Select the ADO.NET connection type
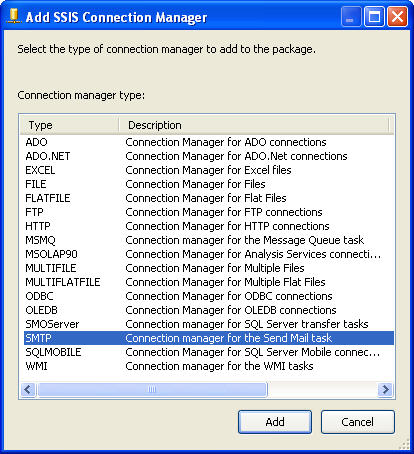Screen dimensions: 414x454 point(209,156)
